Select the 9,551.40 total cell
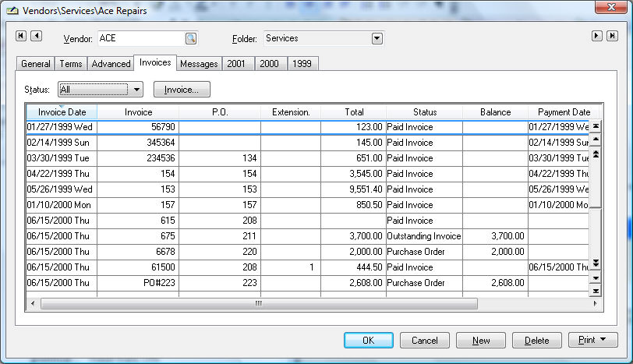The width and height of the screenshot is (633, 364). (354, 189)
